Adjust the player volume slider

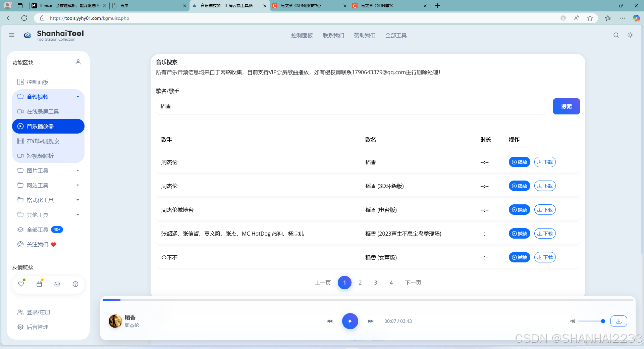click(x=591, y=321)
